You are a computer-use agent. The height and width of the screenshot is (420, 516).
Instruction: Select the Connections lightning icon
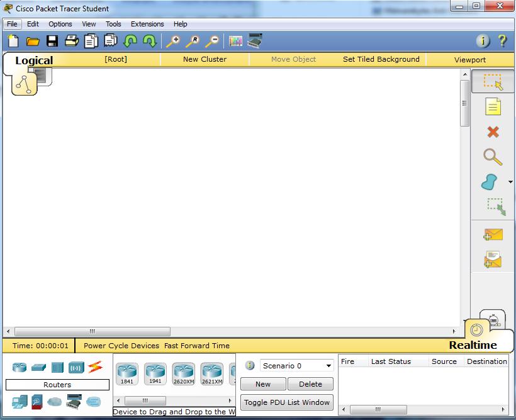[95, 367]
